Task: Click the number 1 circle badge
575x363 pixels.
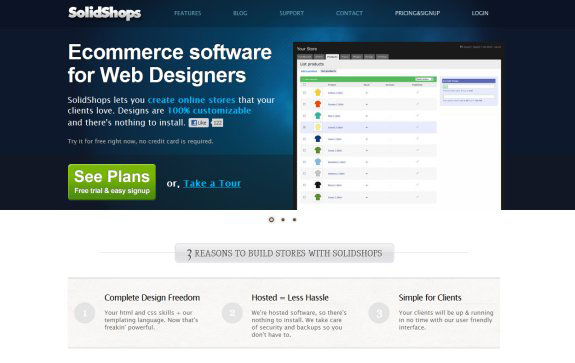Action: click(x=85, y=313)
